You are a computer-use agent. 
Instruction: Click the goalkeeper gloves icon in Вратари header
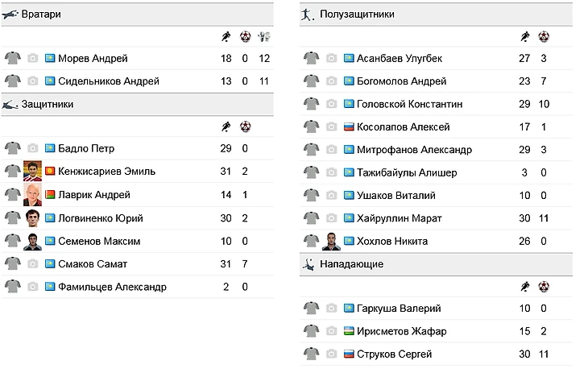tap(264, 37)
